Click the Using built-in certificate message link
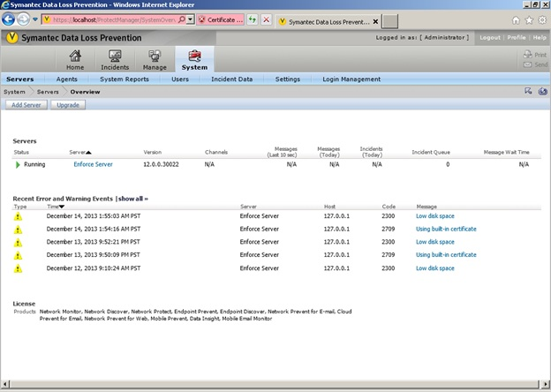Image resolution: width=551 pixels, height=392 pixels. (x=446, y=229)
